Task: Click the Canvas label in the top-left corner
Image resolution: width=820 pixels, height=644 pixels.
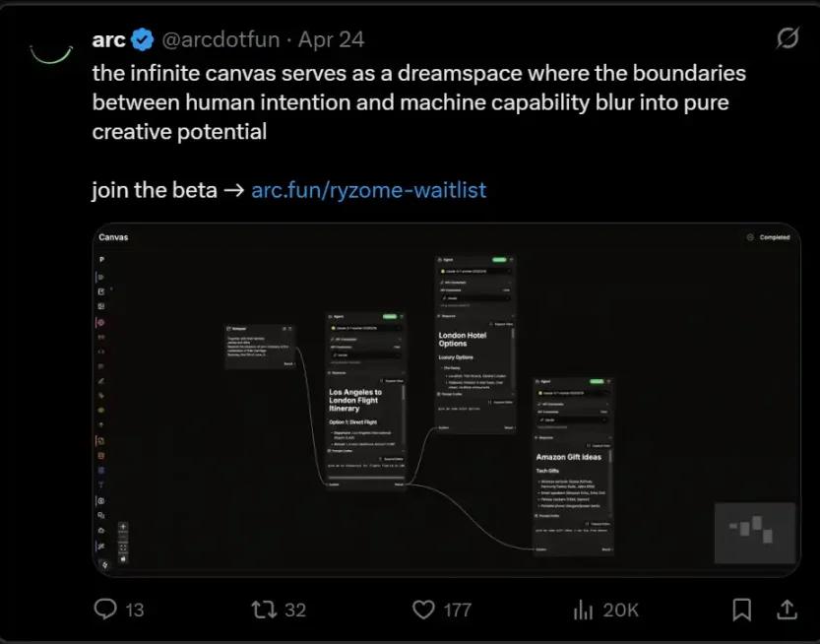Action: click(x=113, y=236)
